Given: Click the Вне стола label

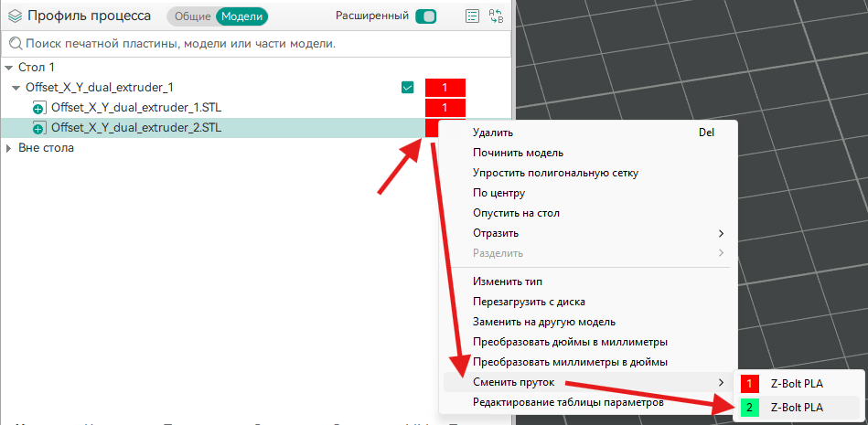Looking at the screenshot, I should (46, 148).
